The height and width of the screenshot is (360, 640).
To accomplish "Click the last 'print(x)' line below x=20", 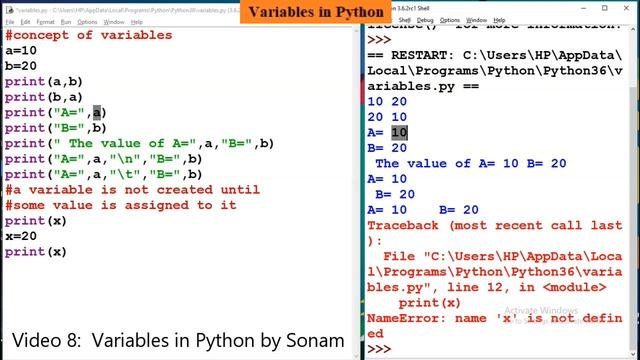I will pyautogui.click(x=36, y=252).
